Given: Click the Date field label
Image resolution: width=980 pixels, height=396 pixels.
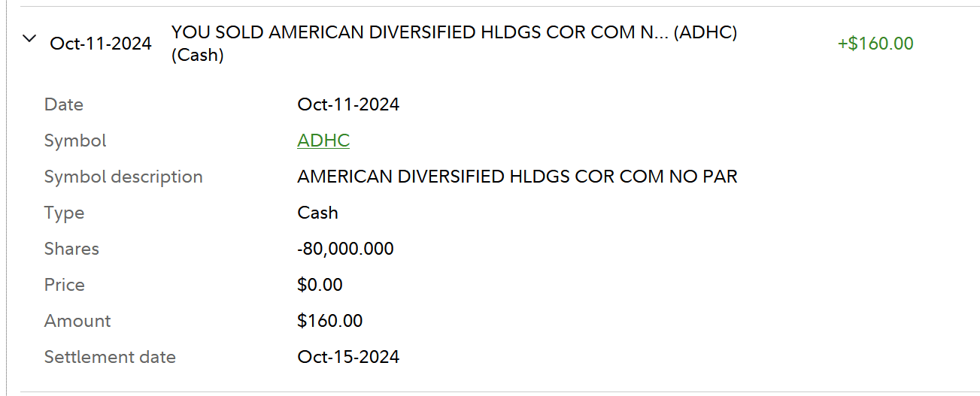Looking at the screenshot, I should pyautogui.click(x=64, y=104).
